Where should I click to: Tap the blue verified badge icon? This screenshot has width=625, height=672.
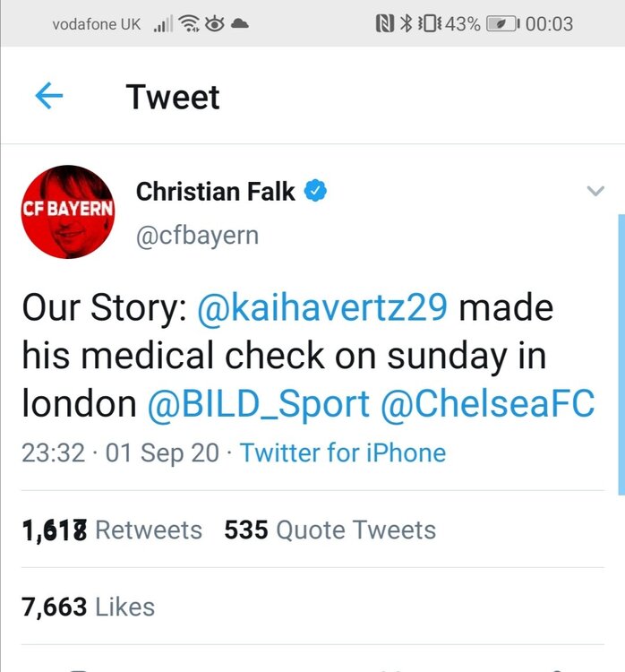pos(315,191)
